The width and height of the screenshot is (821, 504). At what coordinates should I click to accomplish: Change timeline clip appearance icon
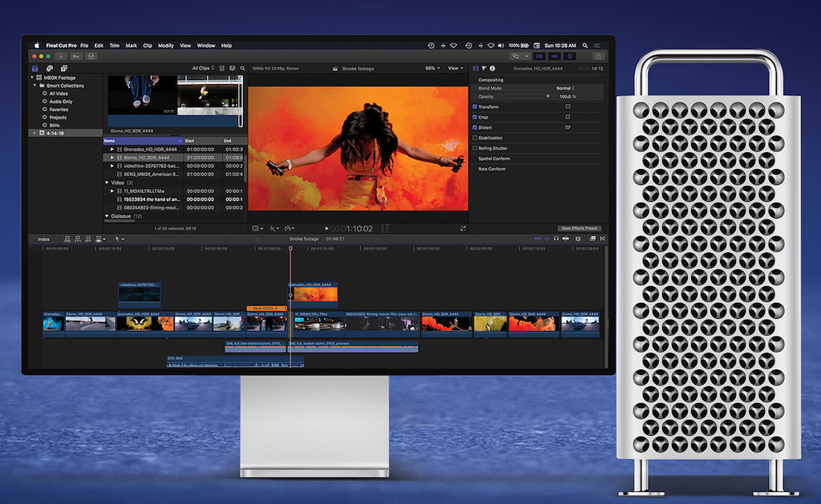tap(578, 239)
